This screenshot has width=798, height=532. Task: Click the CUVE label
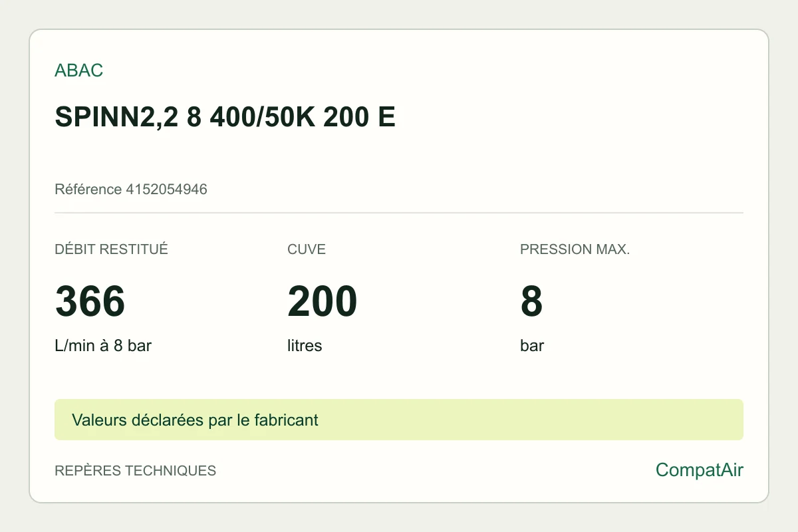pos(307,249)
